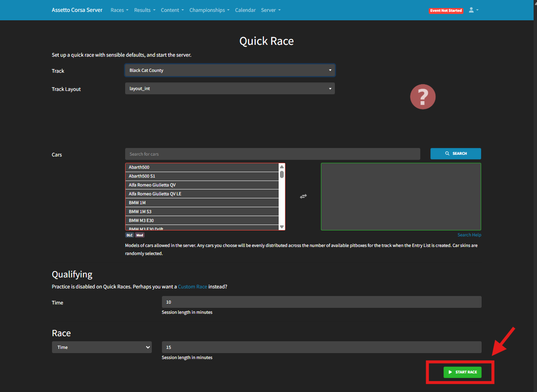This screenshot has width=537, height=392.
Task: Click the Search for cars input field
Action: (272, 154)
